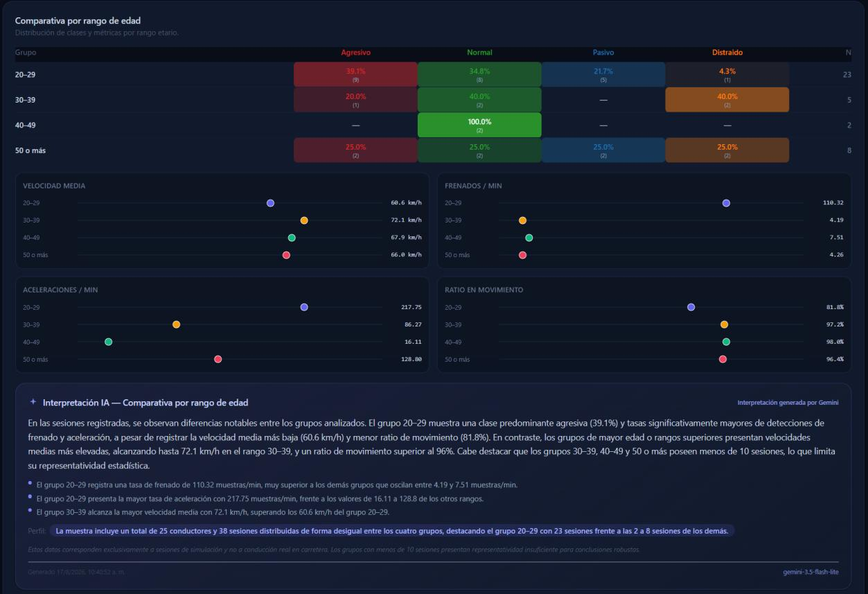The height and width of the screenshot is (594, 868).
Task: Click the 100.0% Normal cell for 40–49
Action: coord(479,125)
